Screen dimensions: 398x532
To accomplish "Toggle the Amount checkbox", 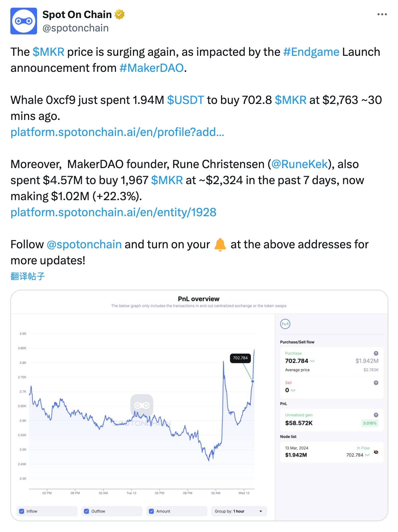I will (151, 511).
